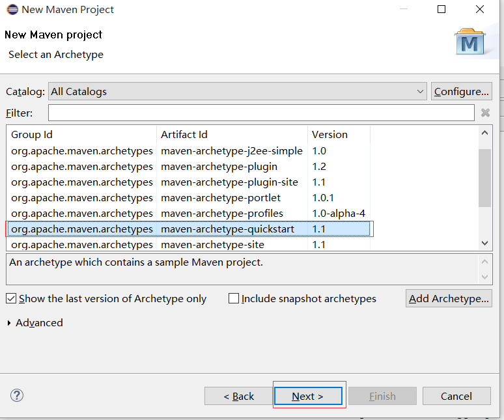Enable Include snapshot archetypes checkbox
The image size is (504, 420).
pos(234,298)
